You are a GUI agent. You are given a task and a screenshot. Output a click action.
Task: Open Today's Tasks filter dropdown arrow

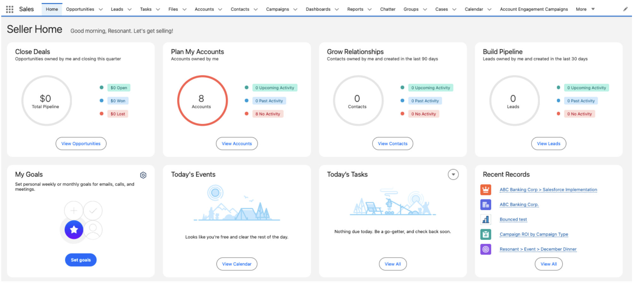point(453,174)
